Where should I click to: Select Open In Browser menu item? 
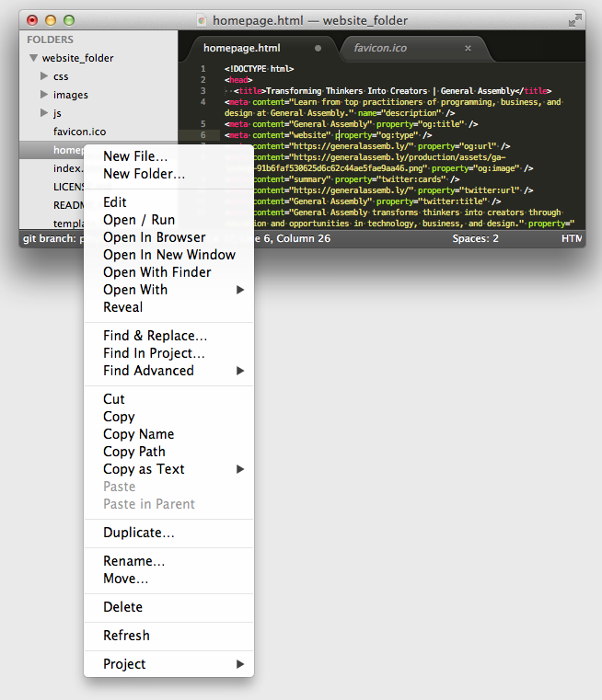[154, 237]
